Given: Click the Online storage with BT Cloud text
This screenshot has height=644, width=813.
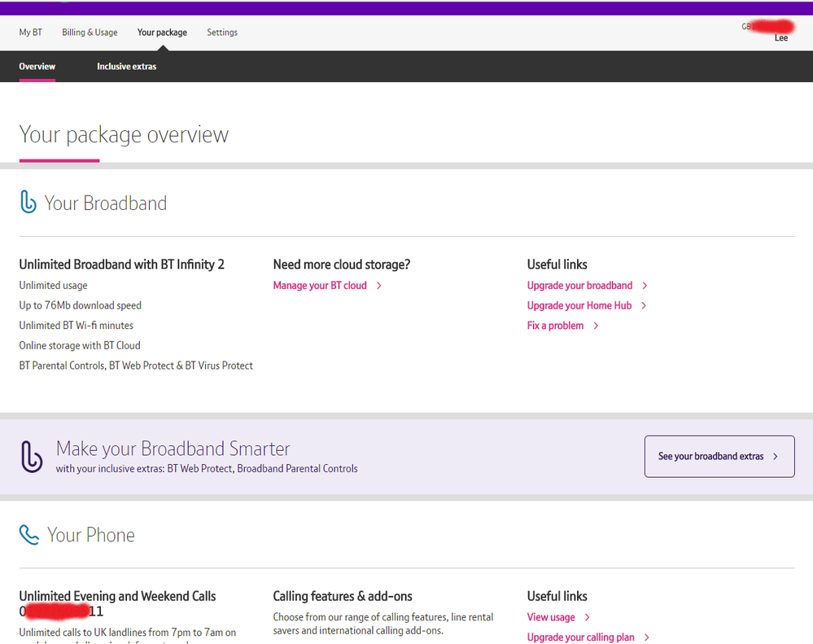Looking at the screenshot, I should click(80, 345).
